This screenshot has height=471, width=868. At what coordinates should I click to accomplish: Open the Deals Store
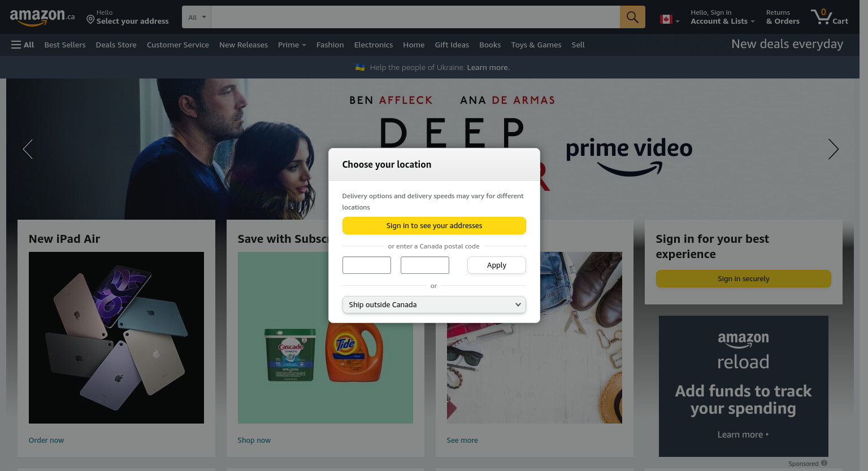pos(116,45)
